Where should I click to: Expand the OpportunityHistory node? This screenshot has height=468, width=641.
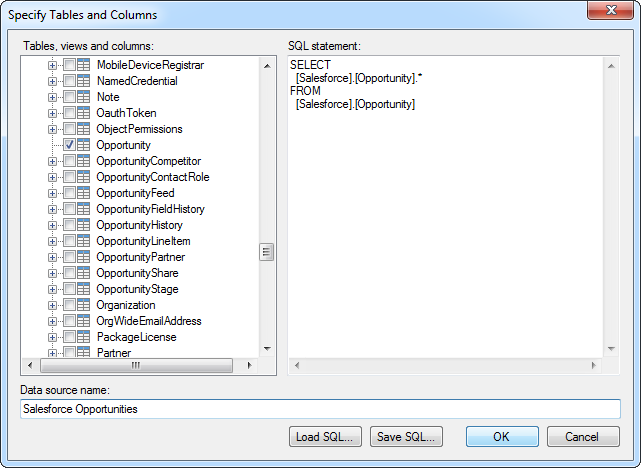pos(53,225)
